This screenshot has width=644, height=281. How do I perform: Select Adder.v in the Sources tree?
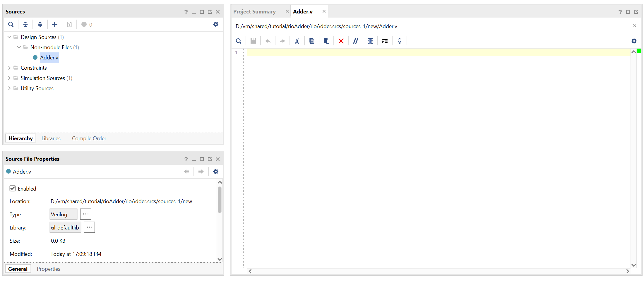49,58
